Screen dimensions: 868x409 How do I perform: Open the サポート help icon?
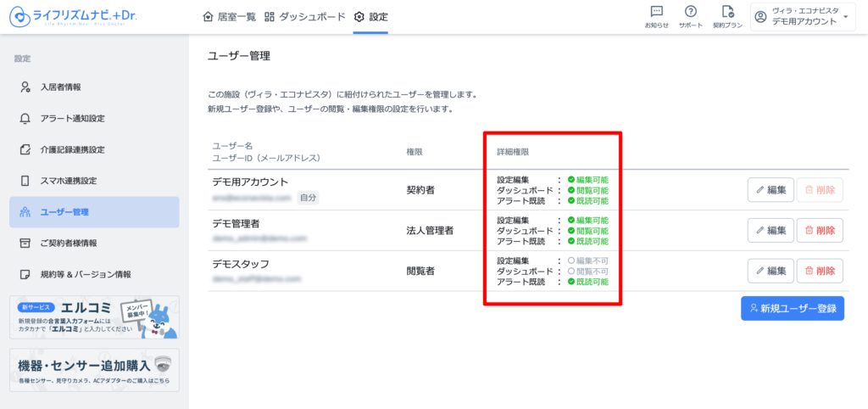tap(690, 16)
